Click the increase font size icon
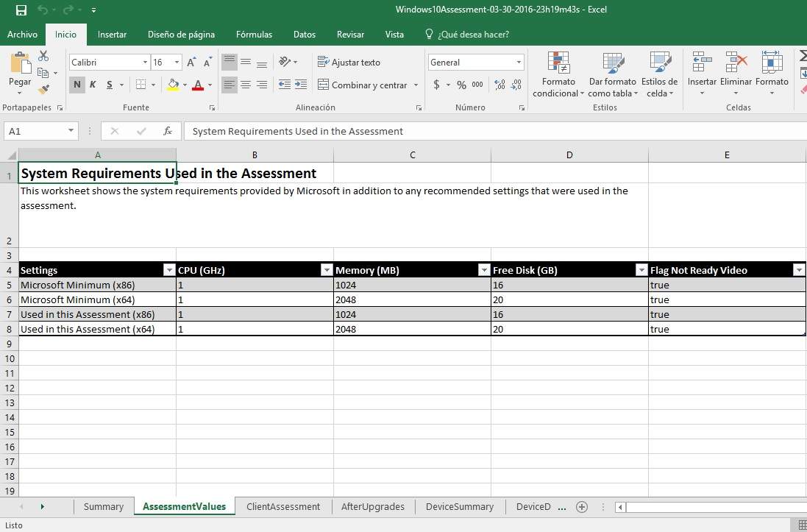The width and height of the screenshot is (807, 532). tap(191, 63)
